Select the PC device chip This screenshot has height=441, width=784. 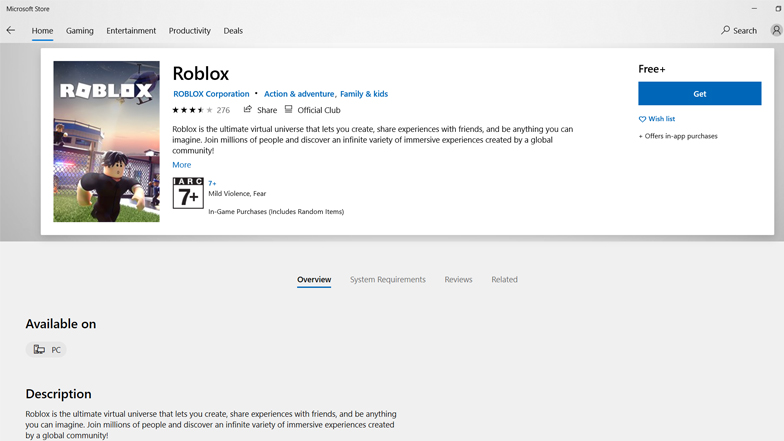point(46,350)
